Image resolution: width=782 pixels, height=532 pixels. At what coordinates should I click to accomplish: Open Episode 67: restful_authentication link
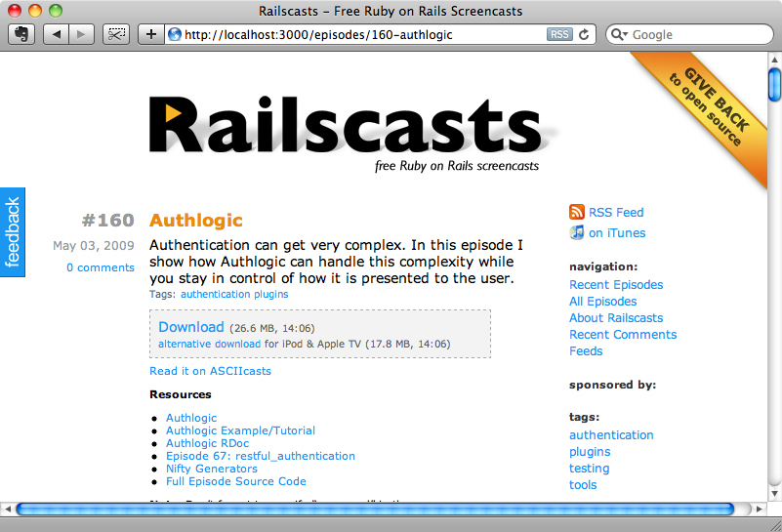261,456
